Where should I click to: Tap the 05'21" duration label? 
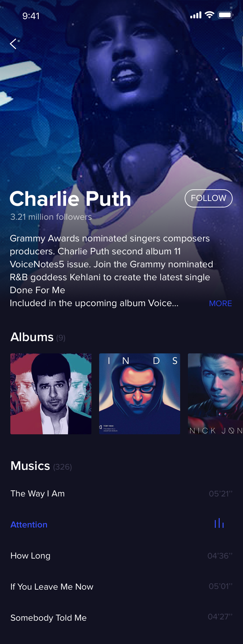221,494
